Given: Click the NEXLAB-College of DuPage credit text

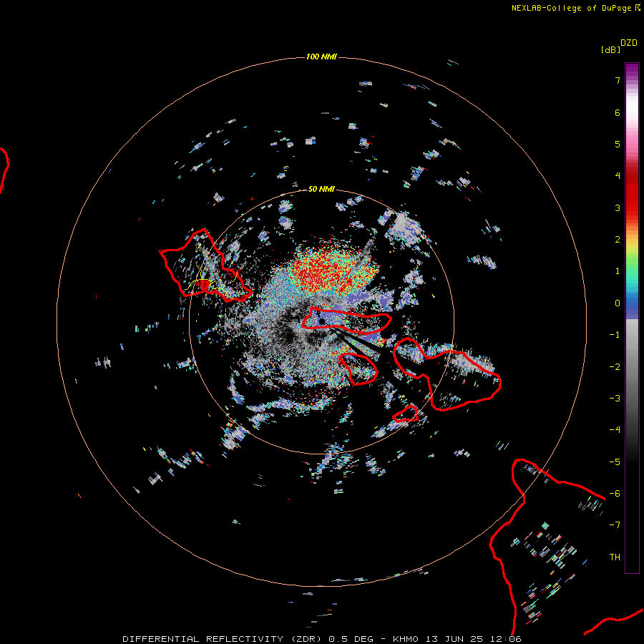Looking at the screenshot, I should point(571,8).
